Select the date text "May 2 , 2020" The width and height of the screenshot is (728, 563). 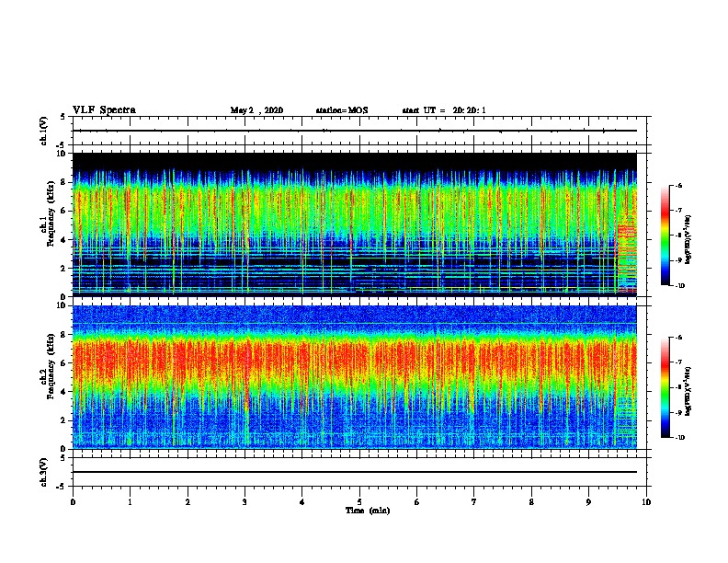pyautogui.click(x=256, y=110)
